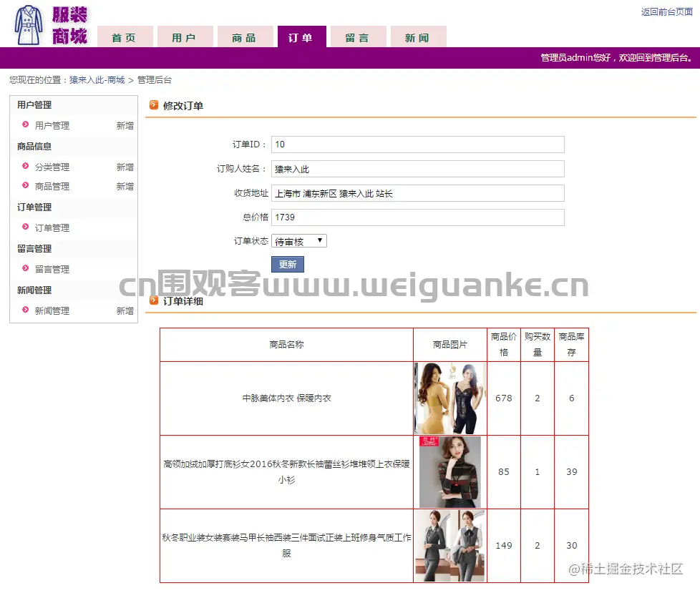Open the 订单状态 dropdown showing 待审核
The height and width of the screenshot is (593, 700).
(x=298, y=241)
